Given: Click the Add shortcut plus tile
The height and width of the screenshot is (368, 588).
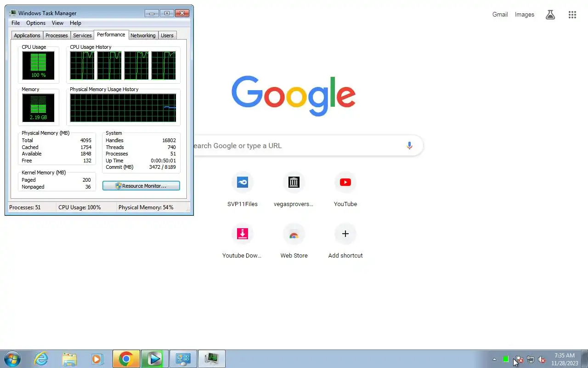Looking at the screenshot, I should point(345,241).
